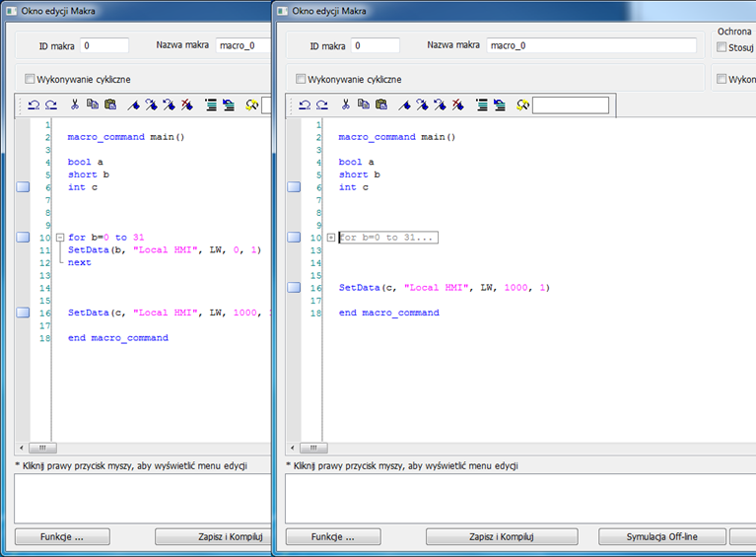Screen dimensions: 756x557
Task: Click find/replace binoculars icon in right toolbar
Action: pyautogui.click(x=522, y=104)
